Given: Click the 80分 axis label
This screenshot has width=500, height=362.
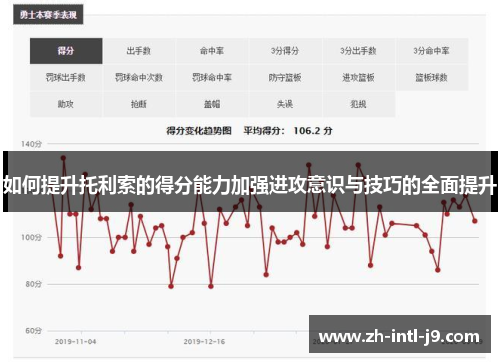Looking at the screenshot, I should pos(34,284).
